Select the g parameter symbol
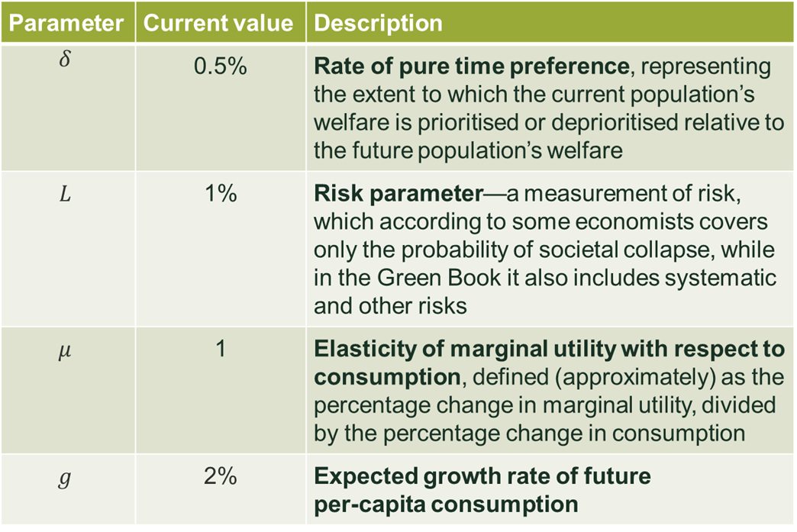This screenshot has width=797, height=532. coord(65,478)
